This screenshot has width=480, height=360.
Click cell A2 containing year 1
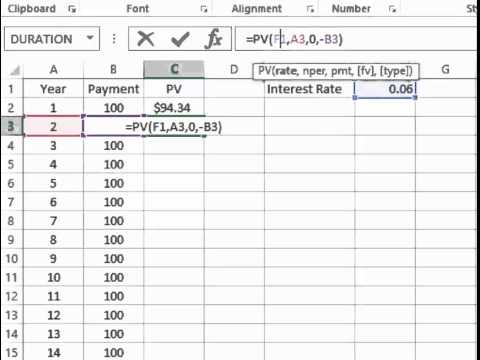53,108
